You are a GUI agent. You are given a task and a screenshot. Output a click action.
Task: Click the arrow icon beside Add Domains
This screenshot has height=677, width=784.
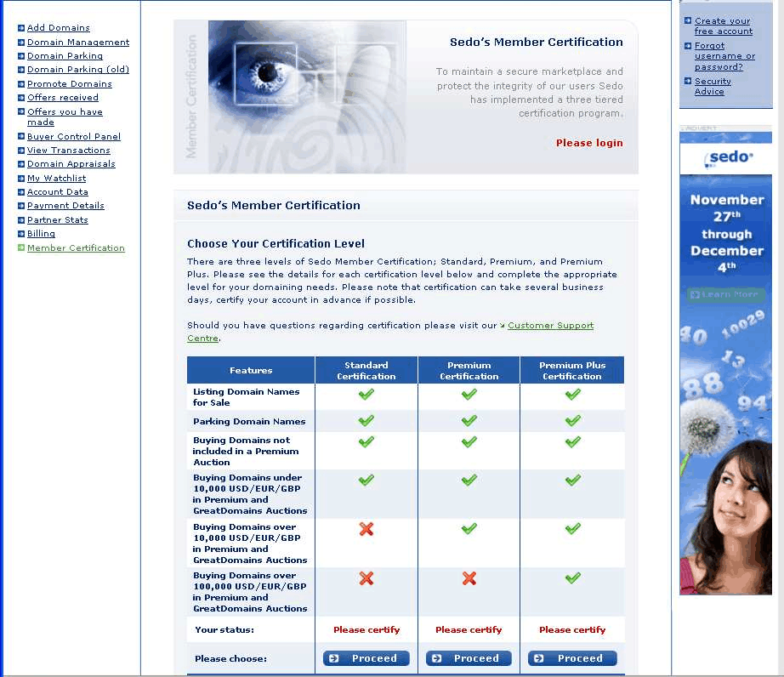tap(21, 28)
